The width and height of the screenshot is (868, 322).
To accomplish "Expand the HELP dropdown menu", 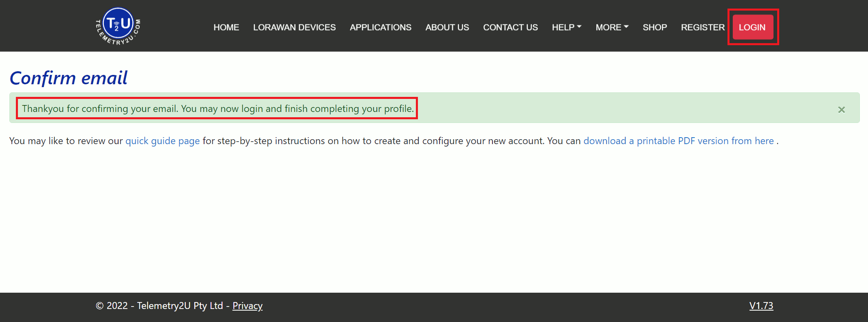I will click(567, 27).
